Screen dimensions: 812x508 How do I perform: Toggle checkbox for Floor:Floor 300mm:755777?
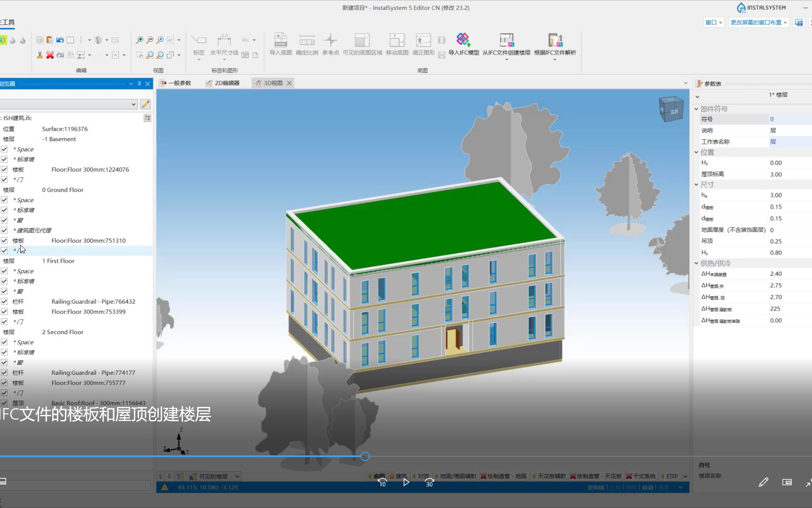click(4, 383)
